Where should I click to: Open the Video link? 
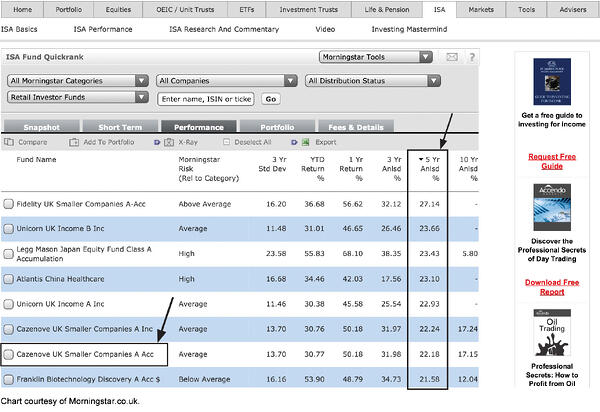pos(325,29)
